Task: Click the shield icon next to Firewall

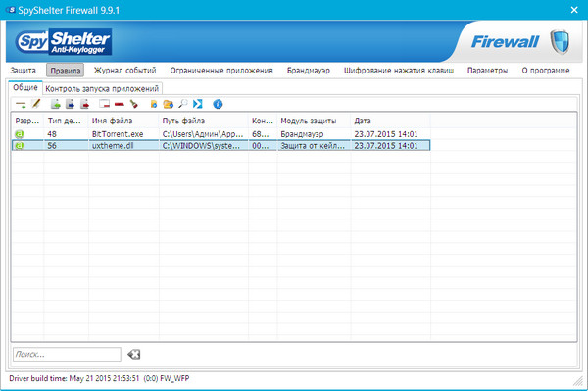Action: click(x=560, y=42)
